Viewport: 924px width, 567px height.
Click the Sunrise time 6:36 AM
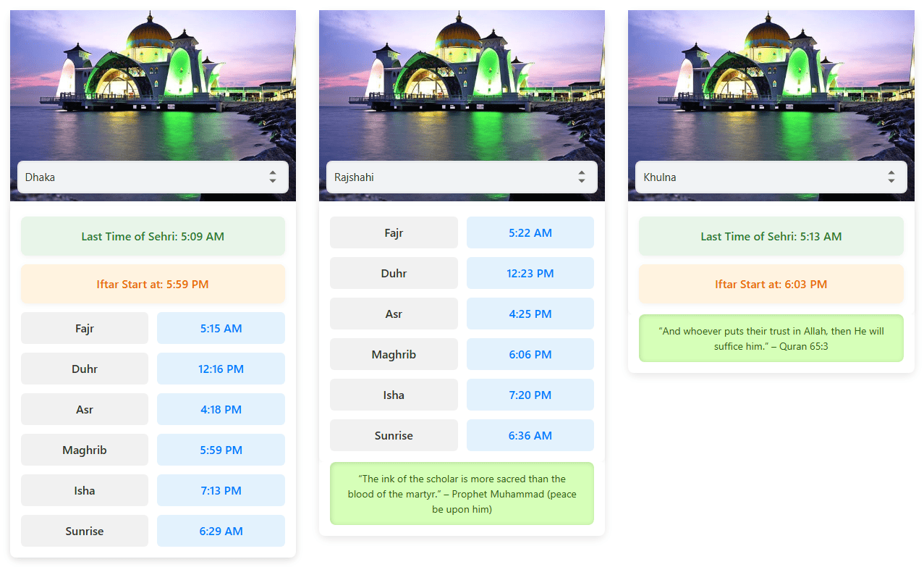[x=530, y=435]
